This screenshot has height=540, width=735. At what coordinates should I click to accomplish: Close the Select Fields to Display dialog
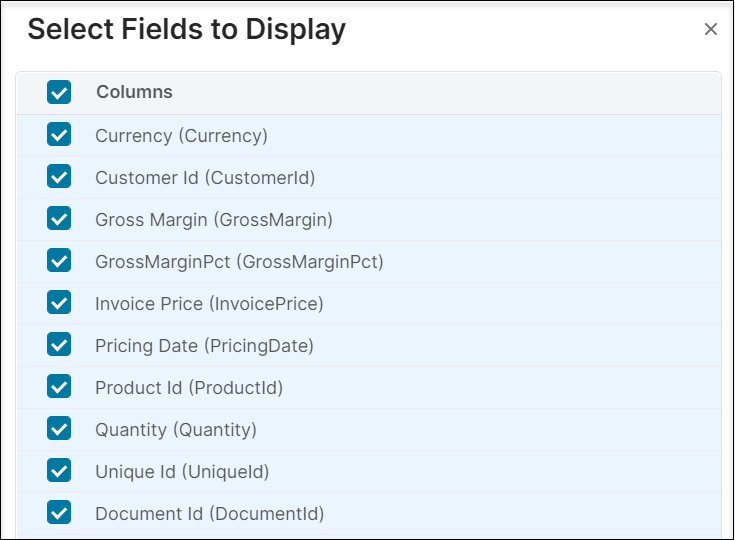point(711,29)
